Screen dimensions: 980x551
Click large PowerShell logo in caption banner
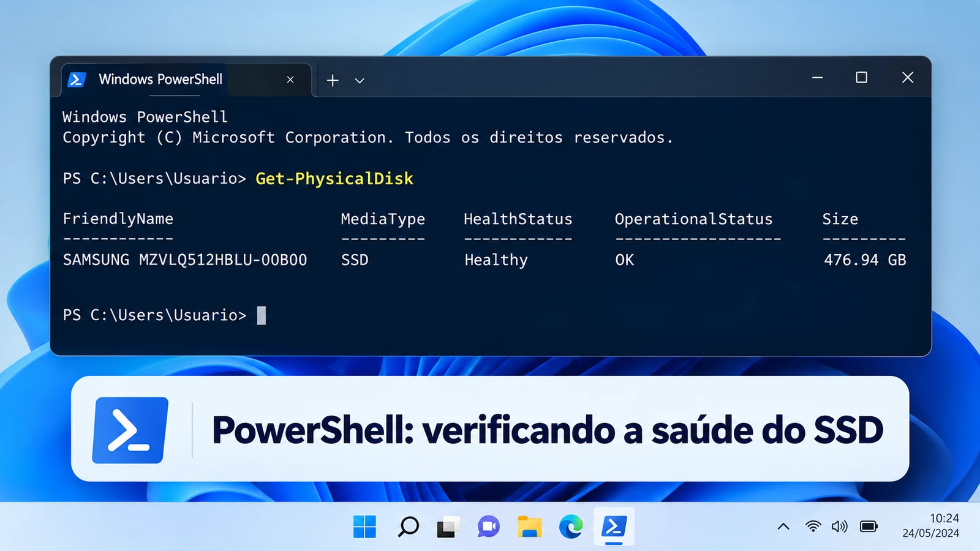[130, 430]
